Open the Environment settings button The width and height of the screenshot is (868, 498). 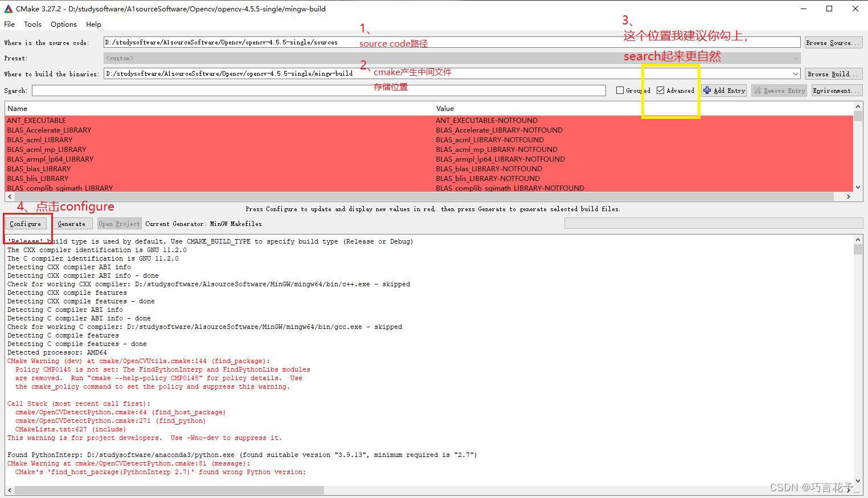tap(837, 90)
